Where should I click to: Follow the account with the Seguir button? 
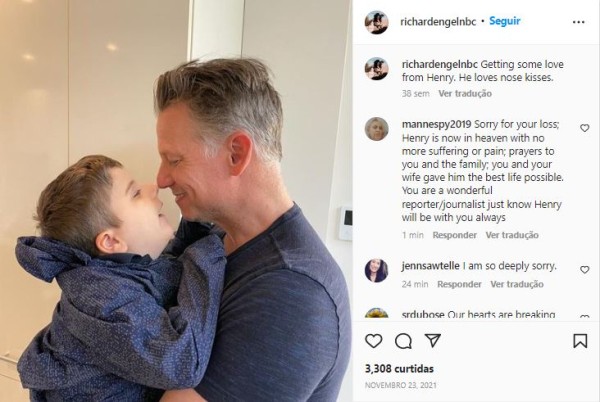click(505, 21)
